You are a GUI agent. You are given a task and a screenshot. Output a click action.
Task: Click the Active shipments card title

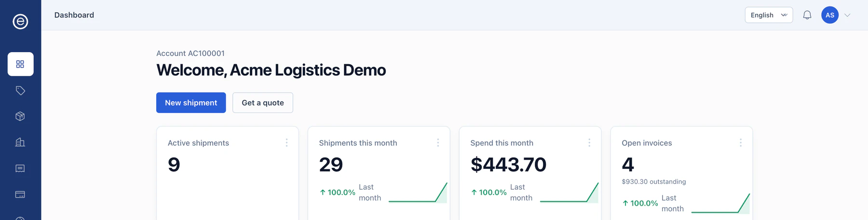(x=198, y=143)
